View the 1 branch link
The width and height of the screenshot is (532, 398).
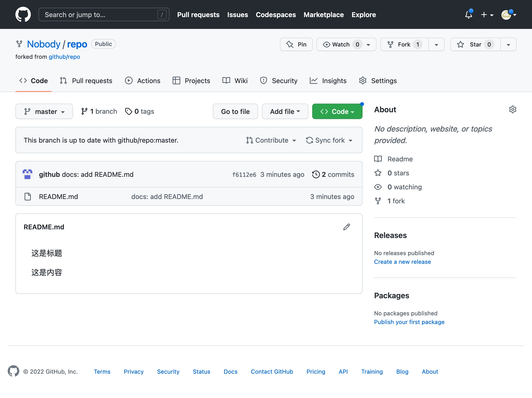pyautogui.click(x=99, y=111)
